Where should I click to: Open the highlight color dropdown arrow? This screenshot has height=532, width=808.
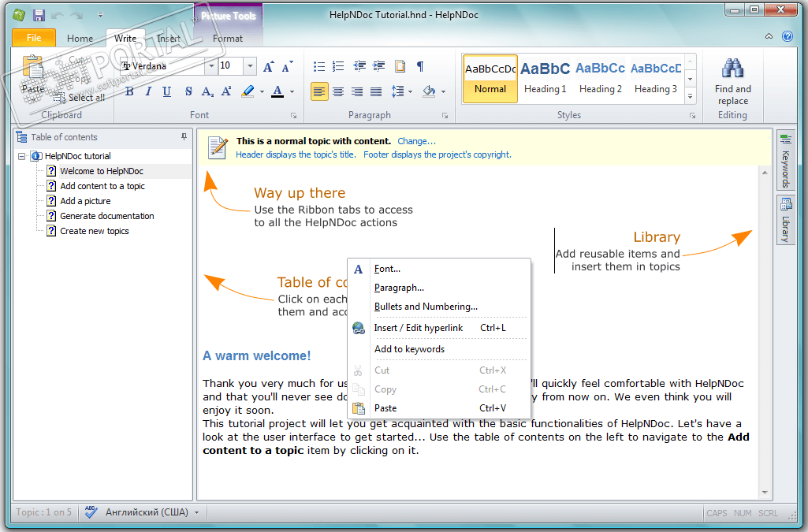[262, 92]
